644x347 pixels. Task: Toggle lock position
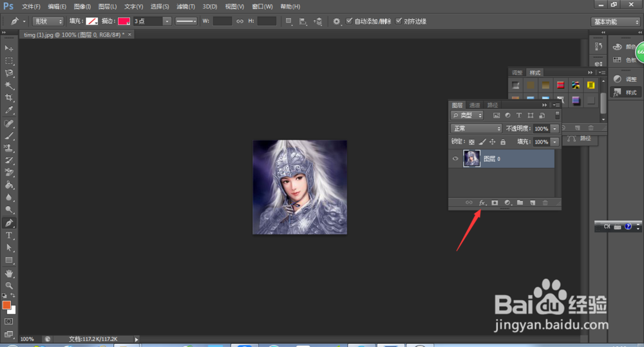pyautogui.click(x=493, y=142)
